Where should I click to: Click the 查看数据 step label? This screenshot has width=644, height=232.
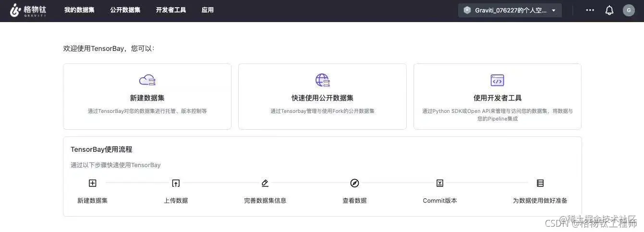coord(354,201)
